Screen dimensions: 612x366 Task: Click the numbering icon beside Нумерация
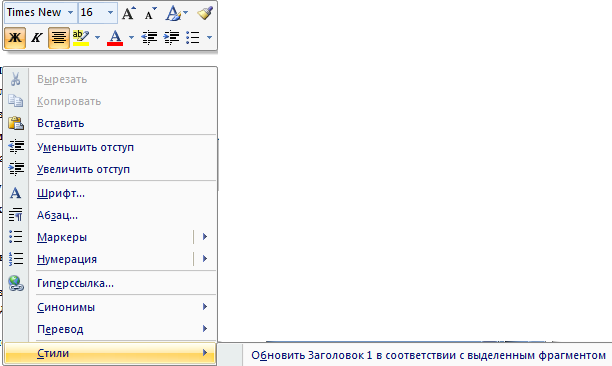(x=16, y=258)
